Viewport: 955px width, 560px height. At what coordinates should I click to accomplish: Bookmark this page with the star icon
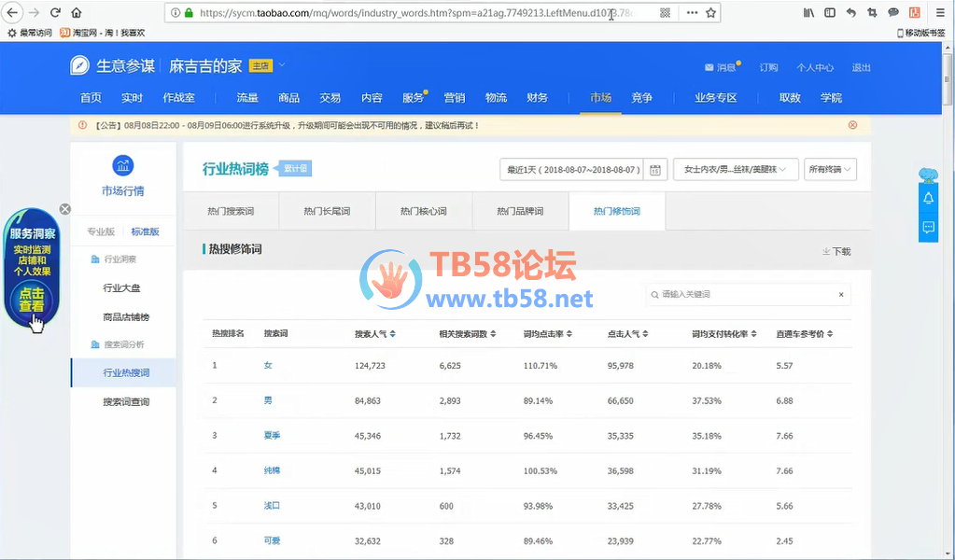(x=711, y=13)
